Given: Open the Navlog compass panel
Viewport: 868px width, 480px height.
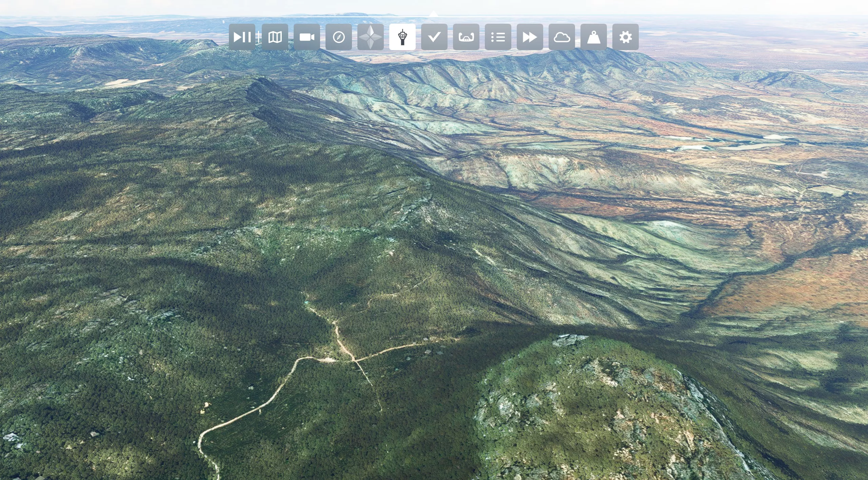Looking at the screenshot, I should 338,37.
